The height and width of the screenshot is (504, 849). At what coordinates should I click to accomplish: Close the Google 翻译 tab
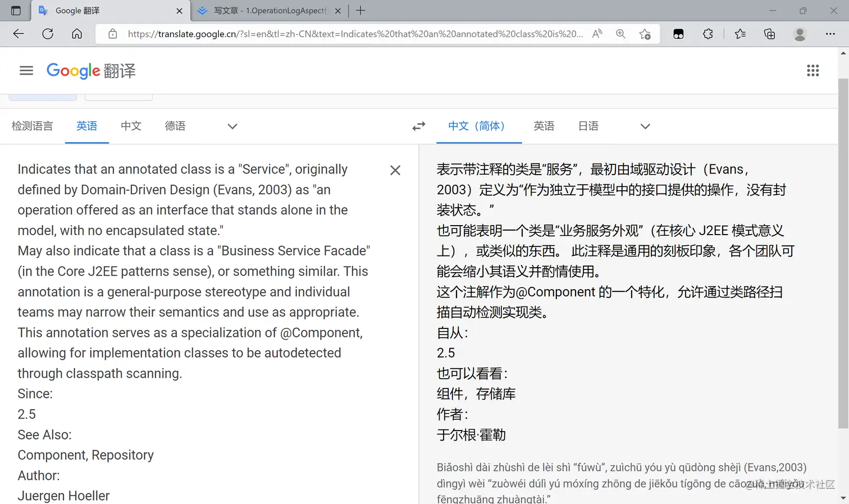click(x=179, y=11)
